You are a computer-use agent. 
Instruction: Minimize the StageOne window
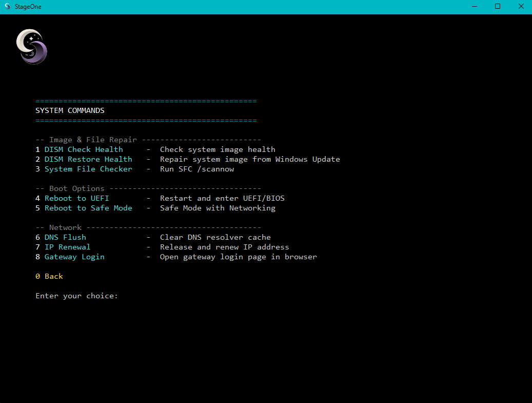475,7
